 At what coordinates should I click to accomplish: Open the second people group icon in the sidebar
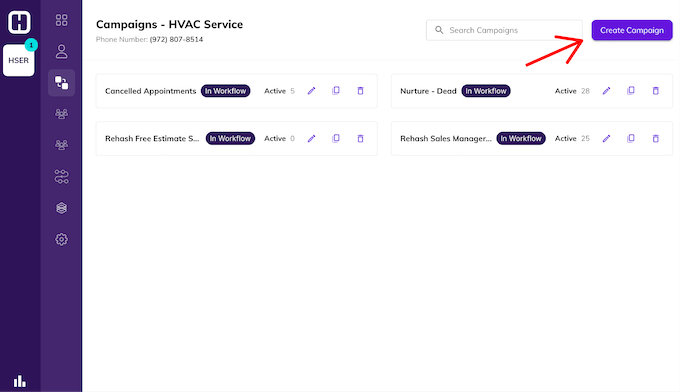pos(62,145)
